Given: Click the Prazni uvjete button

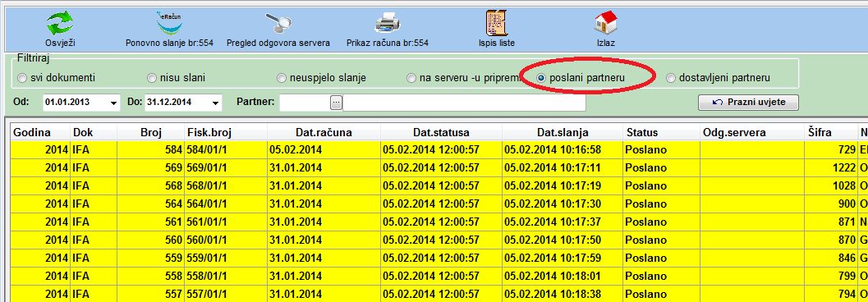Looking at the screenshot, I should coord(748,103).
